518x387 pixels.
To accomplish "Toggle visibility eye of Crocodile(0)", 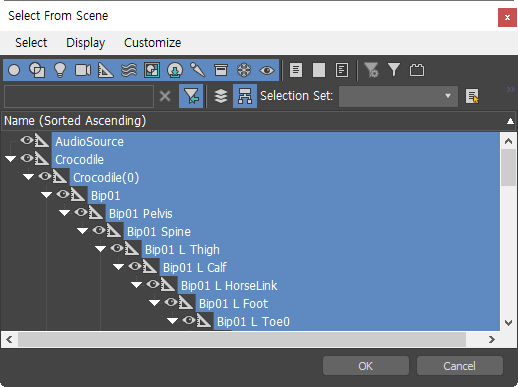I will point(45,176).
